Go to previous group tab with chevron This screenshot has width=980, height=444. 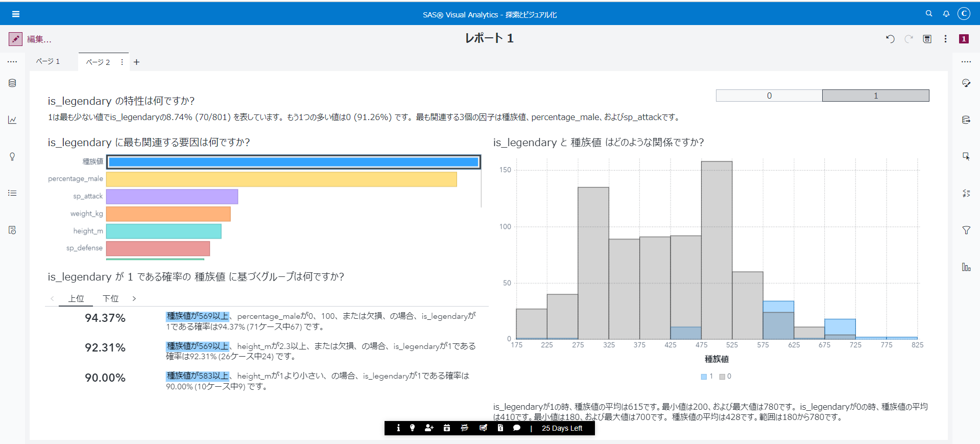(52, 299)
